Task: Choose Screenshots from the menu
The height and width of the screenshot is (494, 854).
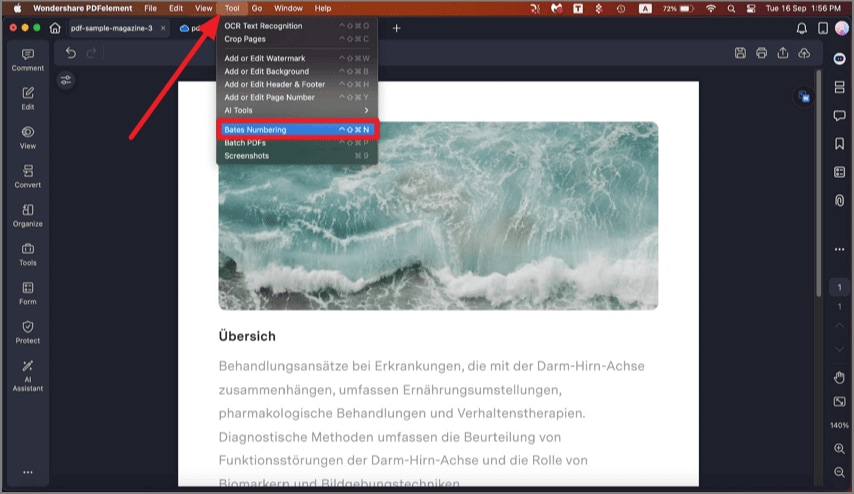Action: 297,156
